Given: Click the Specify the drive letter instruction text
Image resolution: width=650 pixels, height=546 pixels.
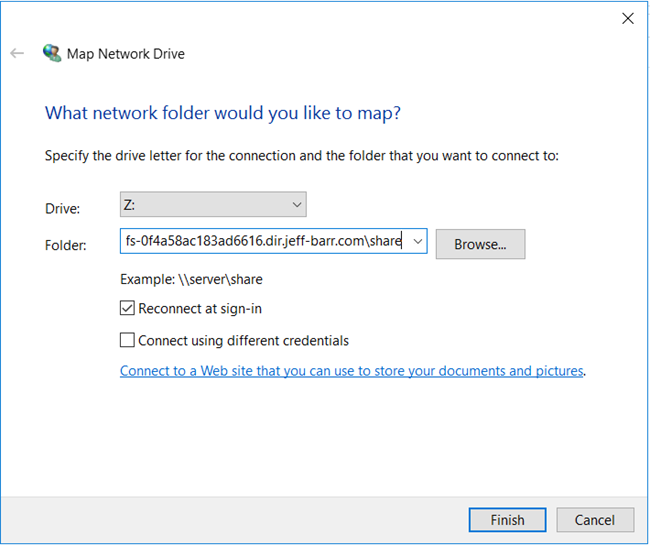Looking at the screenshot, I should [x=301, y=156].
